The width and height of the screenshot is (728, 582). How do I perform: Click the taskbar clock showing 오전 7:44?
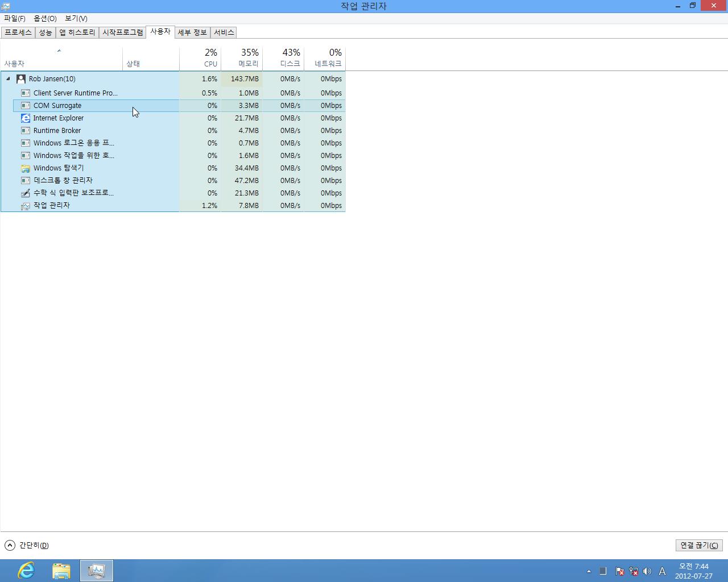click(694, 571)
